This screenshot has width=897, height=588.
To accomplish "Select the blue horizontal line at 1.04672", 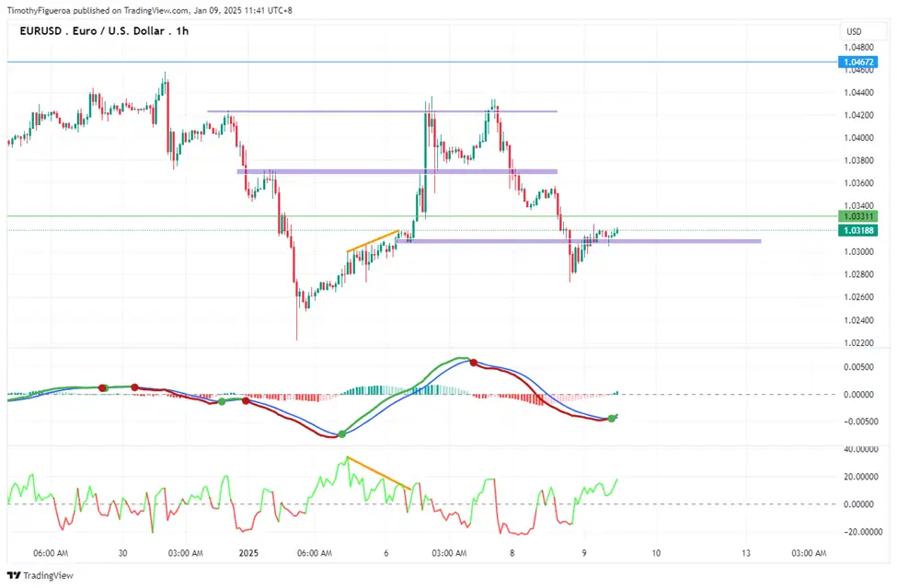I will [x=422, y=62].
